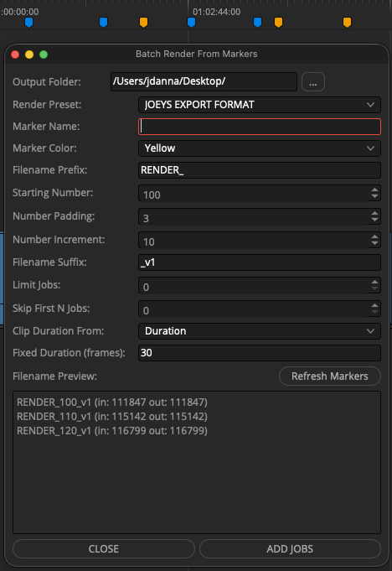Increase Number Padding with up arrow
Viewport: 392px width, 571px height.
click(375, 213)
